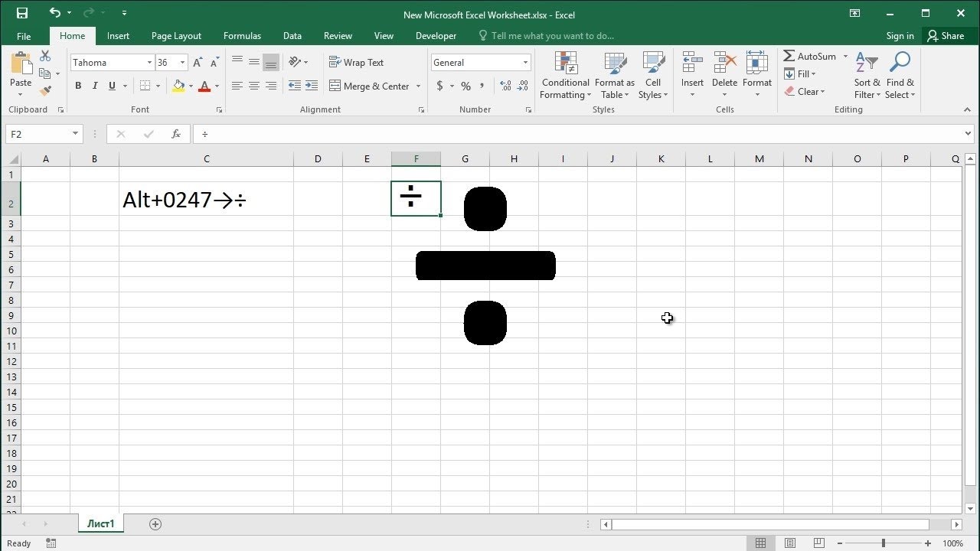Click Increase Decimal icon
The height and width of the screenshot is (551, 980).
coord(505,86)
